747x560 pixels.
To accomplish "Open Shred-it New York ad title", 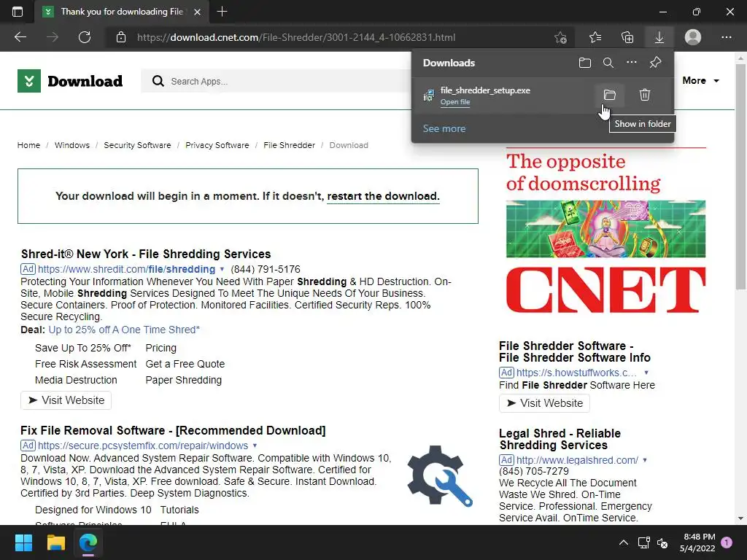I will pos(146,254).
